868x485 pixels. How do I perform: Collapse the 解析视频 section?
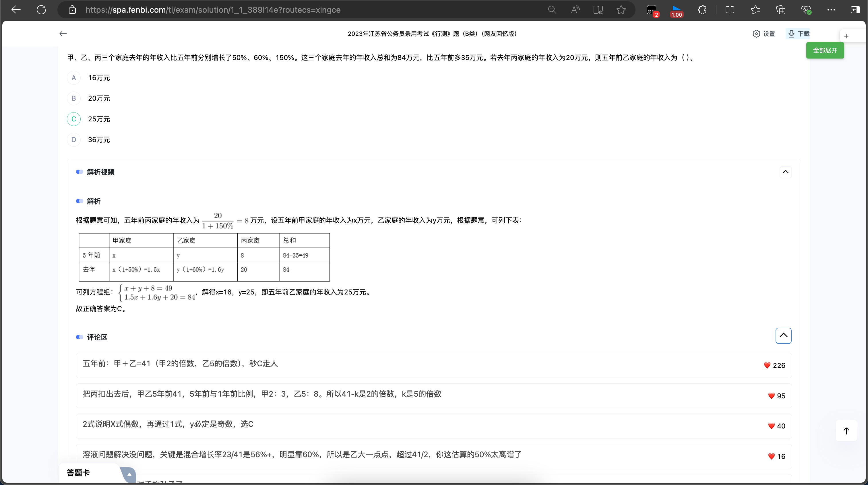pyautogui.click(x=785, y=172)
